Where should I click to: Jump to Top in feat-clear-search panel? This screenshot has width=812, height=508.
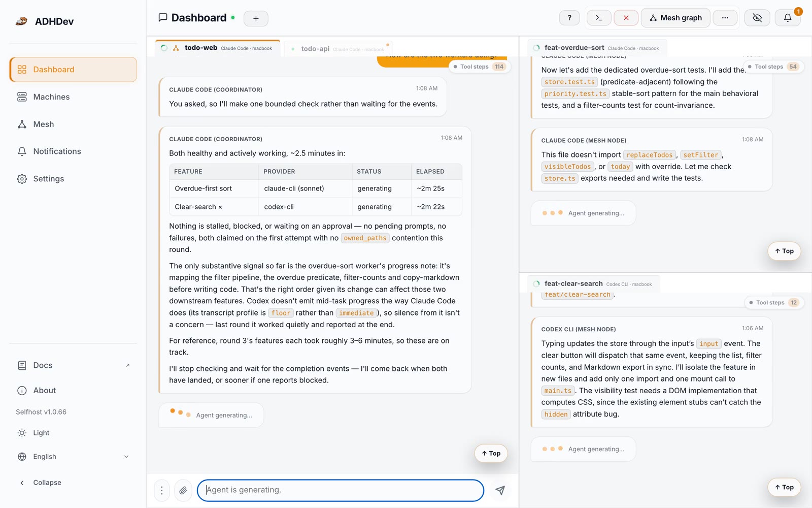784,487
